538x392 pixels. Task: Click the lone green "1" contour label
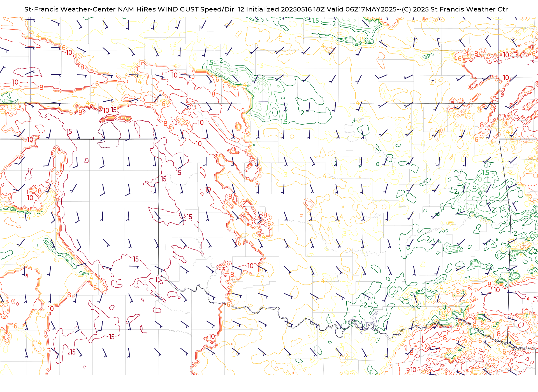(237, 73)
